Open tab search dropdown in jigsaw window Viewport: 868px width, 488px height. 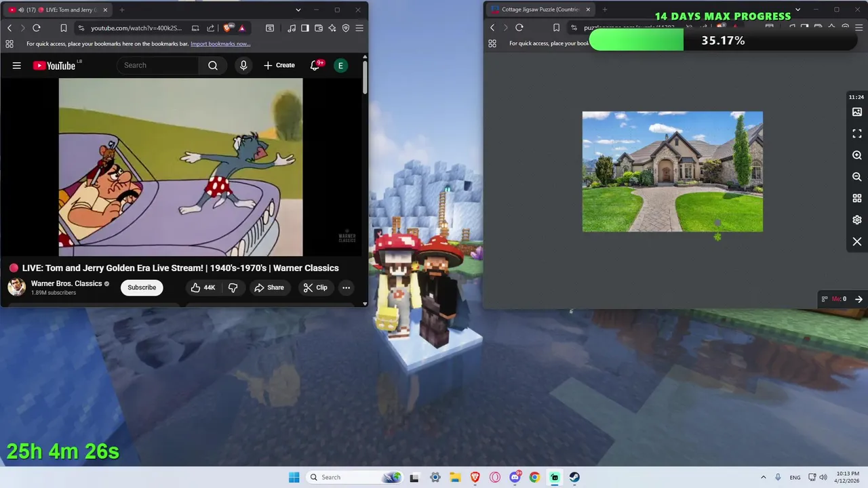797,9
